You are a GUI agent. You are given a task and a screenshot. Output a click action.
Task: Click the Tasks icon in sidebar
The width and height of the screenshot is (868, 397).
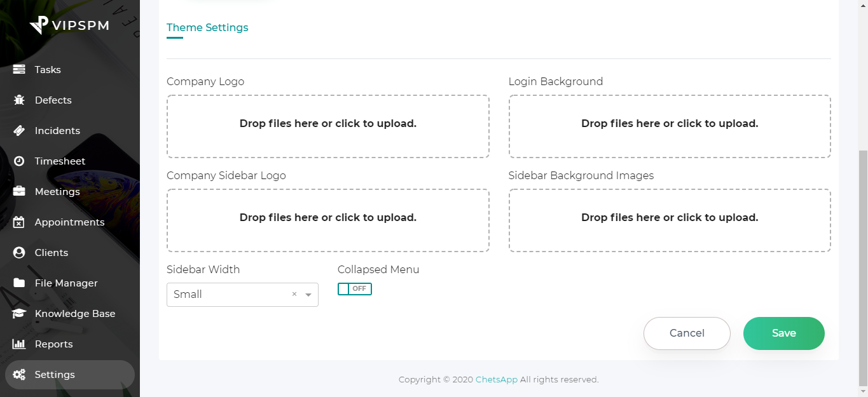(19, 69)
